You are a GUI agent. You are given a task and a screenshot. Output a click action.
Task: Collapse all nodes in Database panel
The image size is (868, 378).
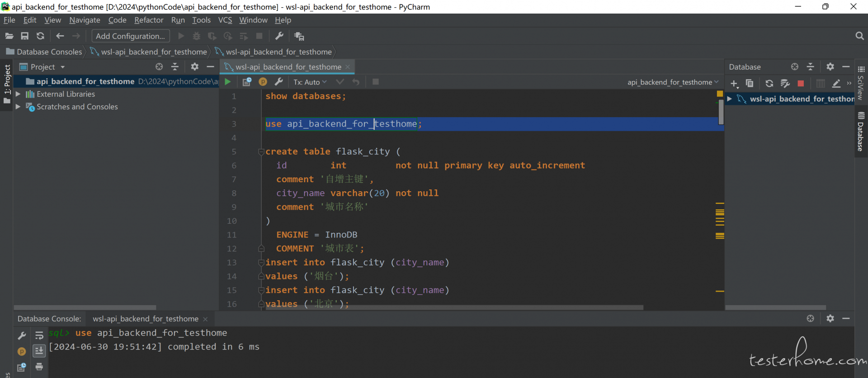pyautogui.click(x=811, y=67)
